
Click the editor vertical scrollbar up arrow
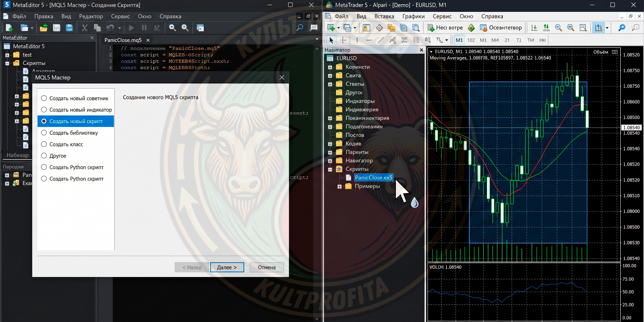click(317, 48)
